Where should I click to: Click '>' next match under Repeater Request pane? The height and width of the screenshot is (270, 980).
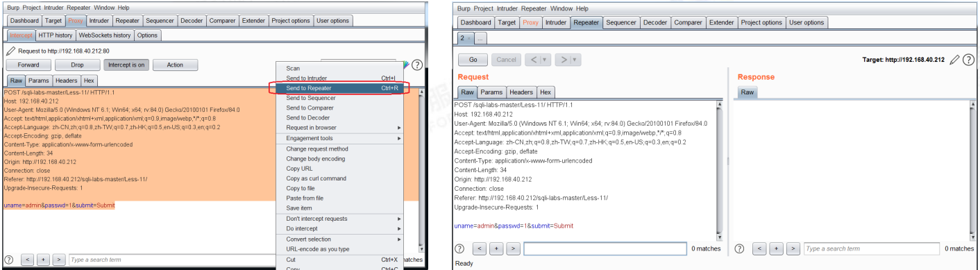coord(513,248)
